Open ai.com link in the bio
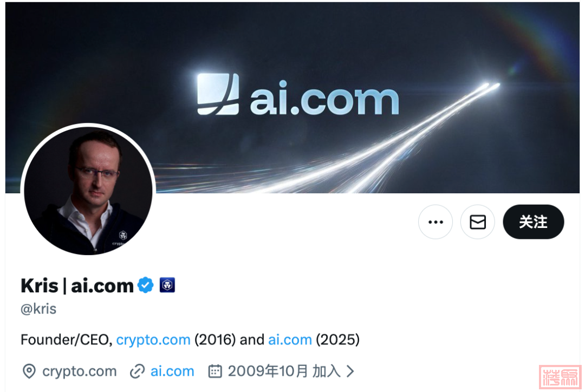Viewport: 585px width, 392px height. [290, 340]
